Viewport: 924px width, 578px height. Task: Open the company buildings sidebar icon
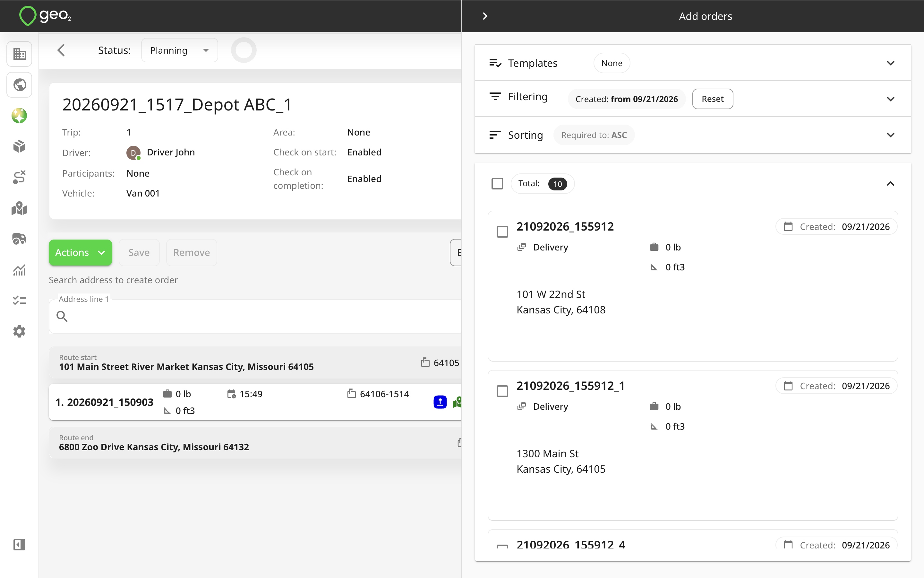(x=20, y=54)
